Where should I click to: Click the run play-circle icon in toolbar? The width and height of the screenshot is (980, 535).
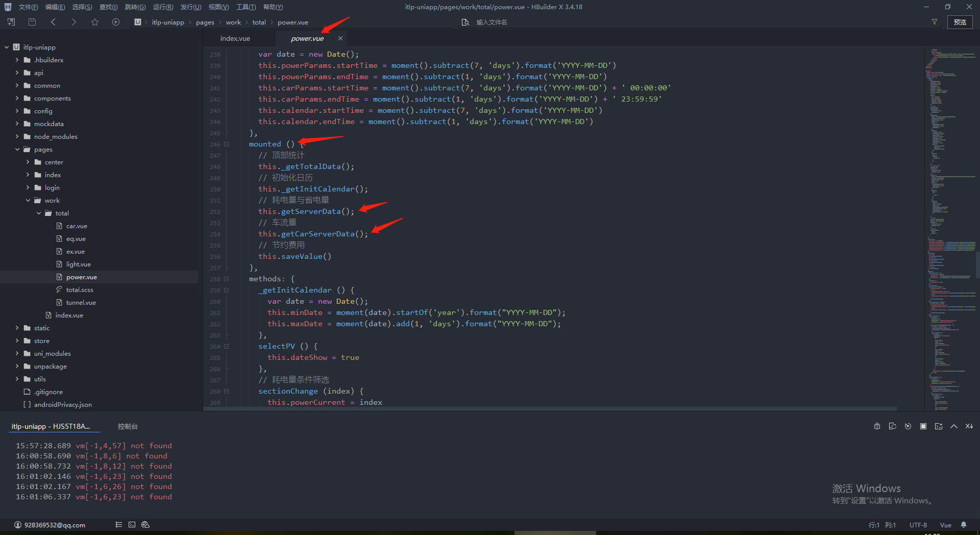[x=116, y=22]
